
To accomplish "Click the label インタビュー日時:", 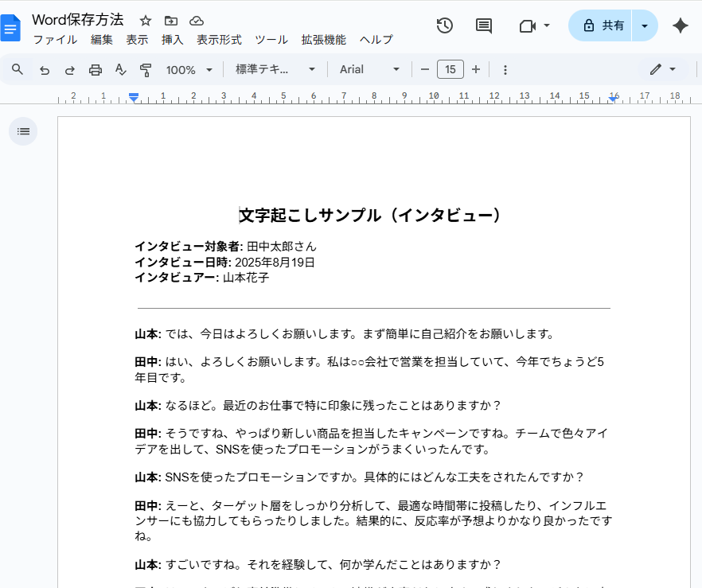I will (183, 263).
